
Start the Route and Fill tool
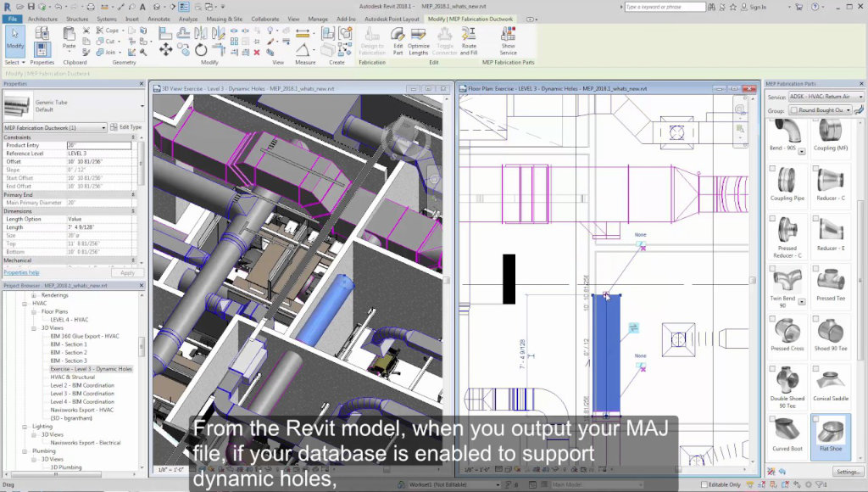point(468,41)
